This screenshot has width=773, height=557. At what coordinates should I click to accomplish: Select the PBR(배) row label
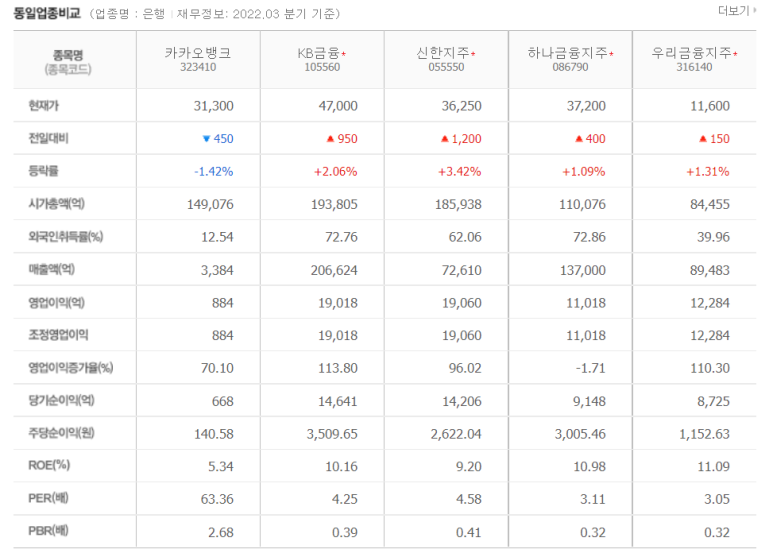(48, 531)
